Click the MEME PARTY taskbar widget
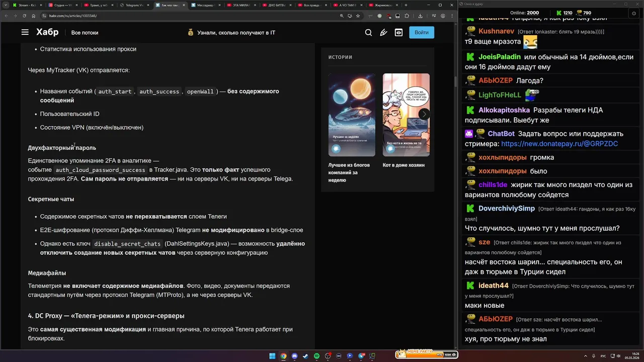The width and height of the screenshot is (644, 362). pos(427,354)
